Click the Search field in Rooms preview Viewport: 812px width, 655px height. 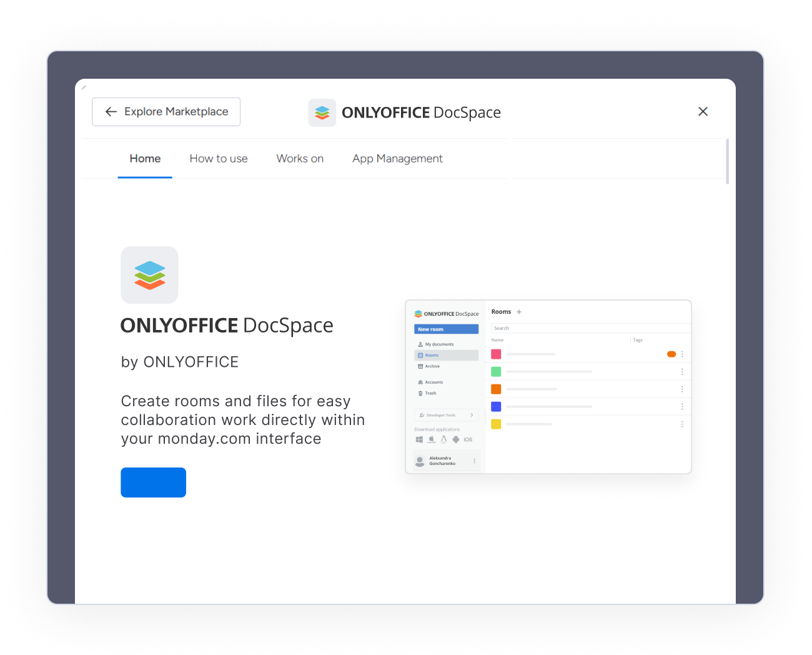click(x=590, y=328)
